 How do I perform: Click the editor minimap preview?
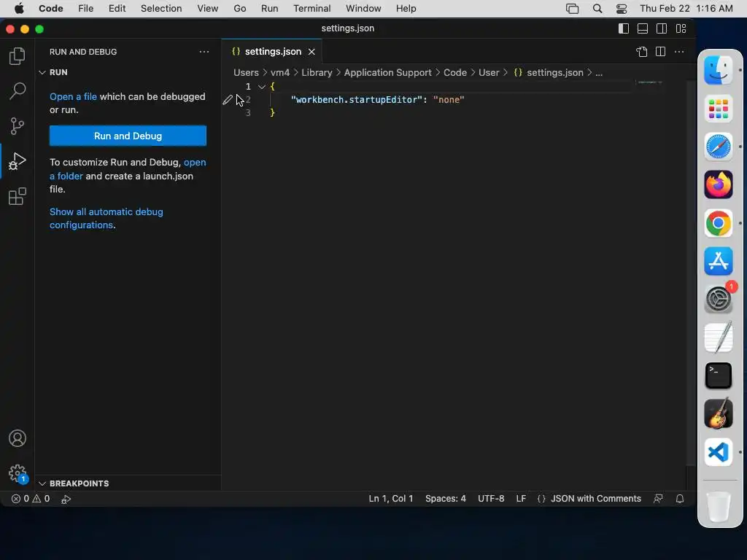pyautogui.click(x=649, y=82)
